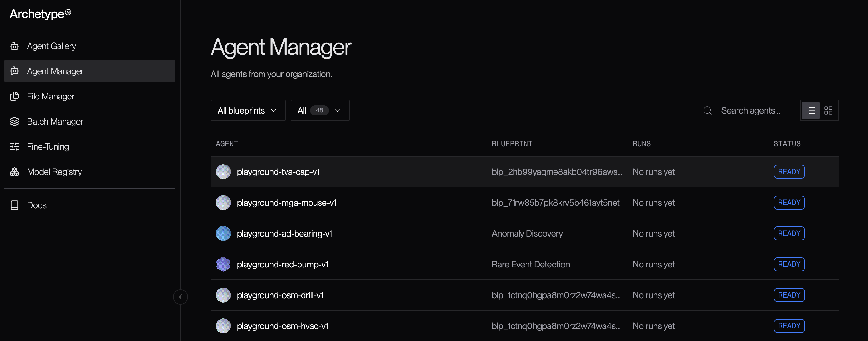Click the Agent Gallery robot icon
The width and height of the screenshot is (868, 341).
click(x=14, y=46)
